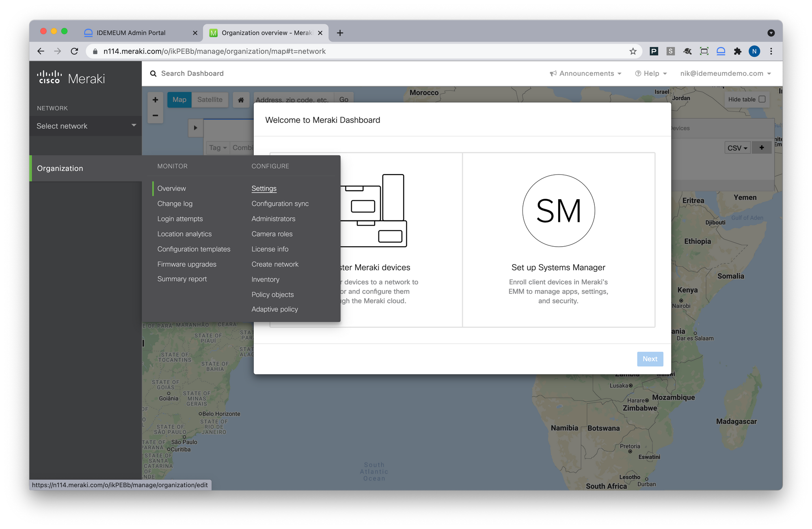Click the map address search field
This screenshot has width=812, height=529.
pyautogui.click(x=293, y=100)
